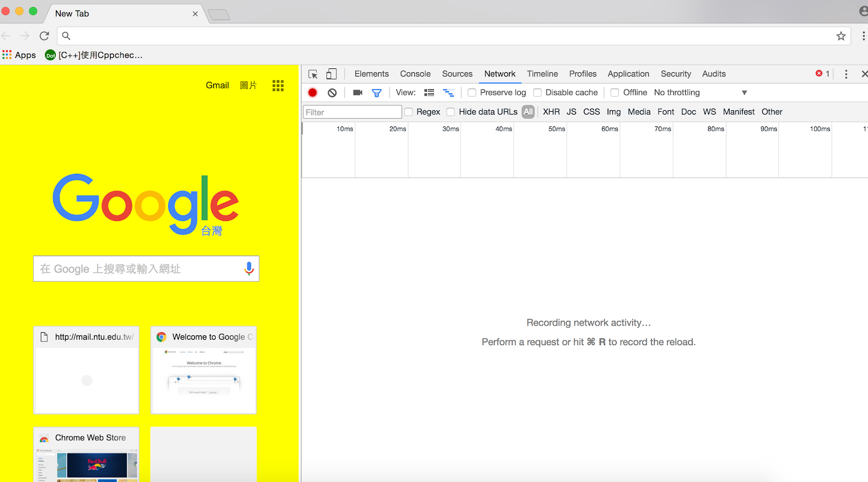Click the network Filter text field
The width and height of the screenshot is (868, 482).
click(x=352, y=112)
